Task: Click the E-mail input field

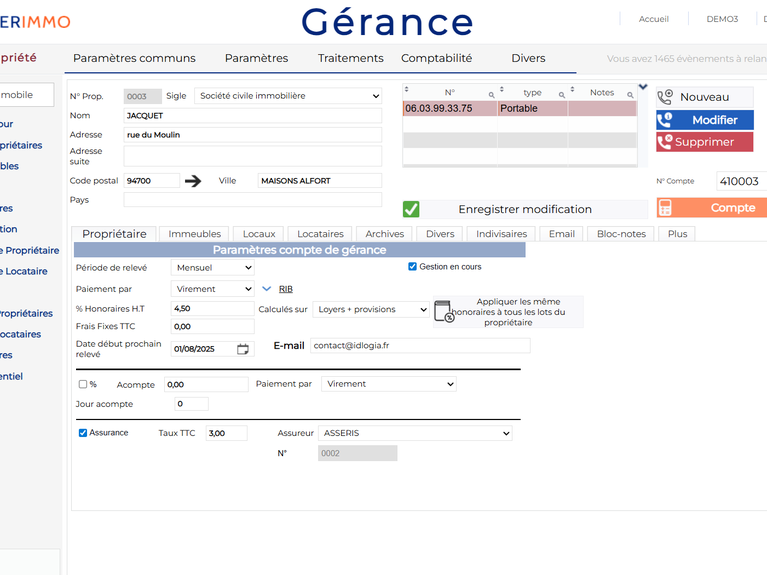Action: 419,346
